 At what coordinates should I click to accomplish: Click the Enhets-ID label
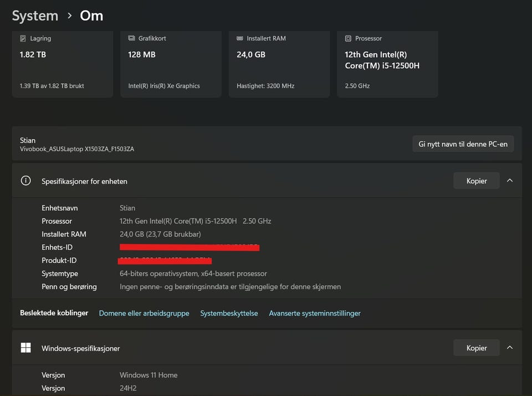point(57,247)
